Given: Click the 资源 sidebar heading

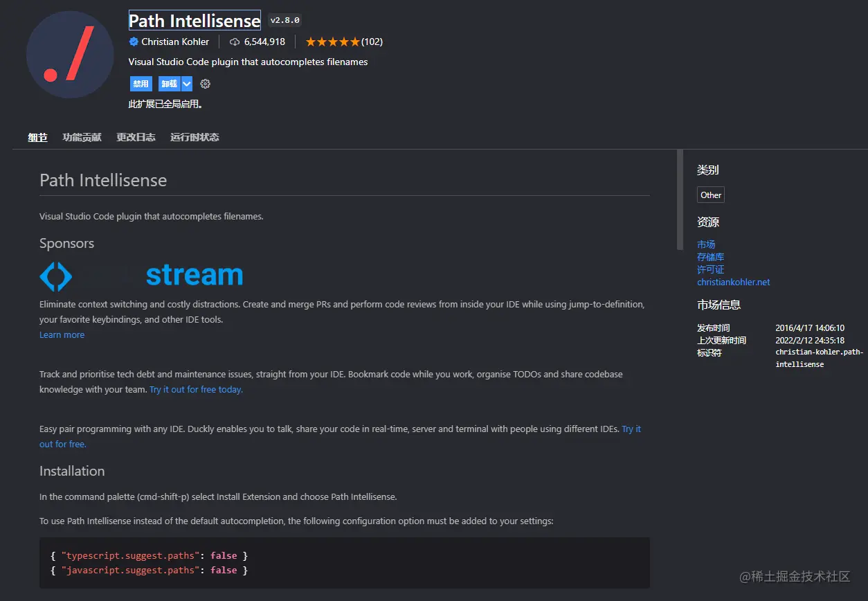Looking at the screenshot, I should (x=708, y=222).
